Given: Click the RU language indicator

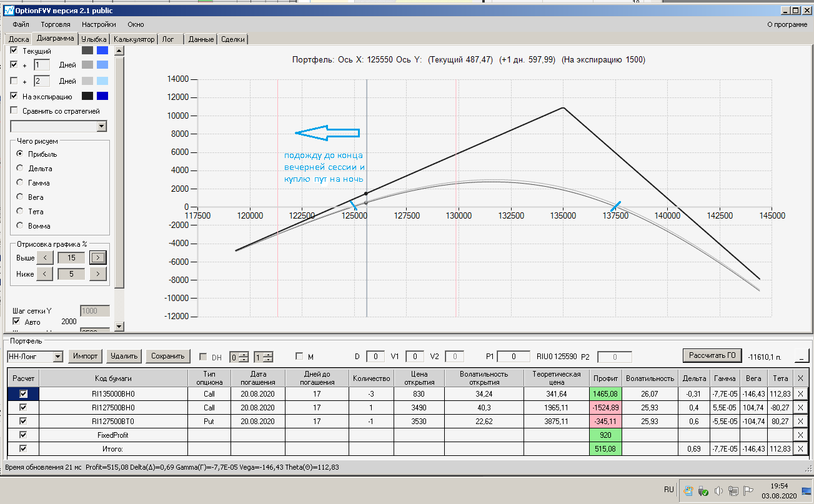Looking at the screenshot, I should coord(669,490).
